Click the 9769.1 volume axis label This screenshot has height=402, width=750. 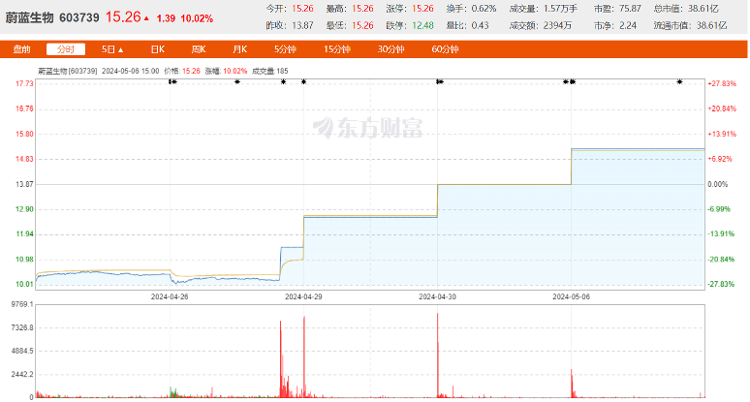pyautogui.click(x=22, y=304)
